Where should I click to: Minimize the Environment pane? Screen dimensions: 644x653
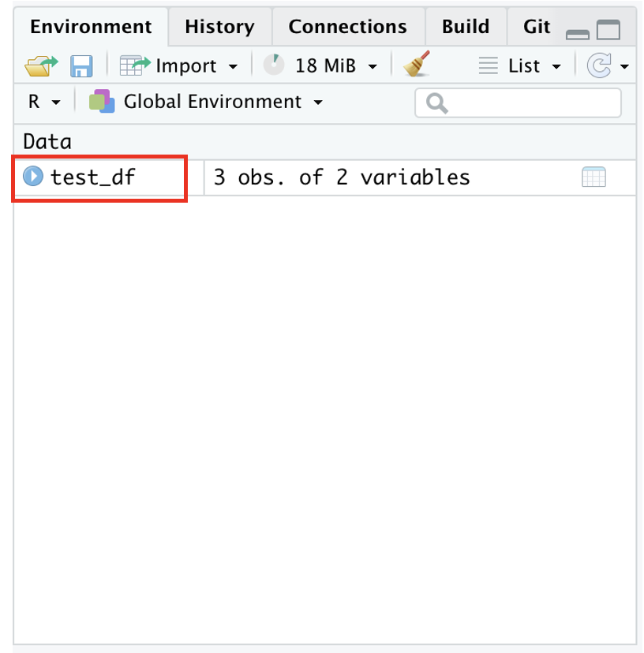(578, 33)
